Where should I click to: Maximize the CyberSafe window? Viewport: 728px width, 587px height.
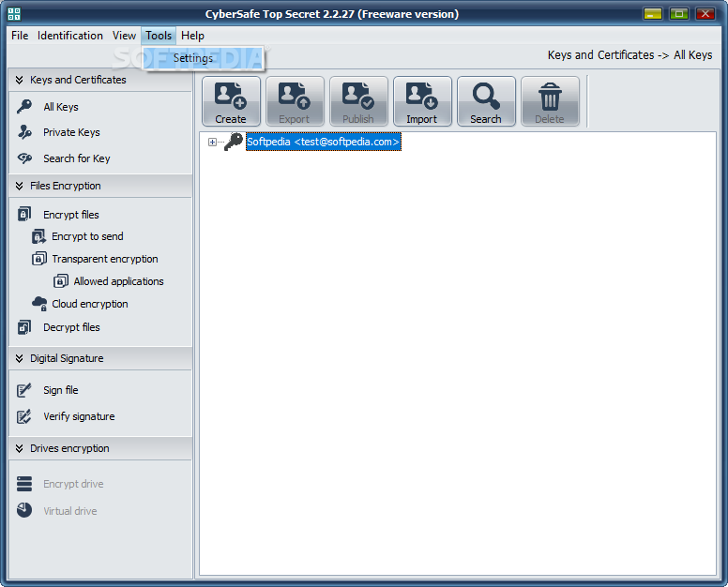pos(679,14)
